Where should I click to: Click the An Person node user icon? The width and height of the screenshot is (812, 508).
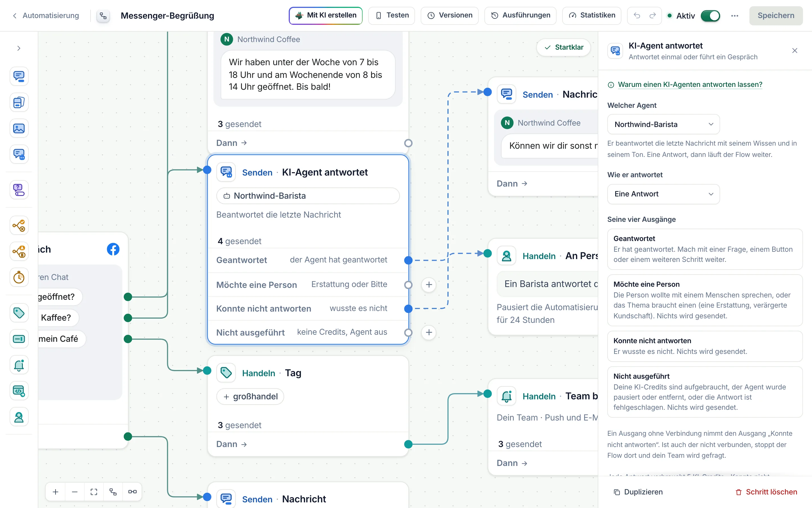[506, 256]
